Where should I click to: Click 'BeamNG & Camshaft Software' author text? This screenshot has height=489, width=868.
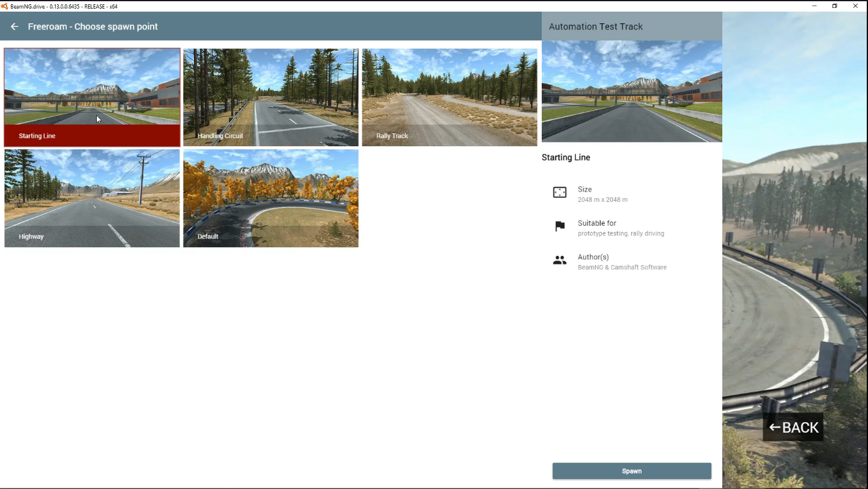(622, 267)
